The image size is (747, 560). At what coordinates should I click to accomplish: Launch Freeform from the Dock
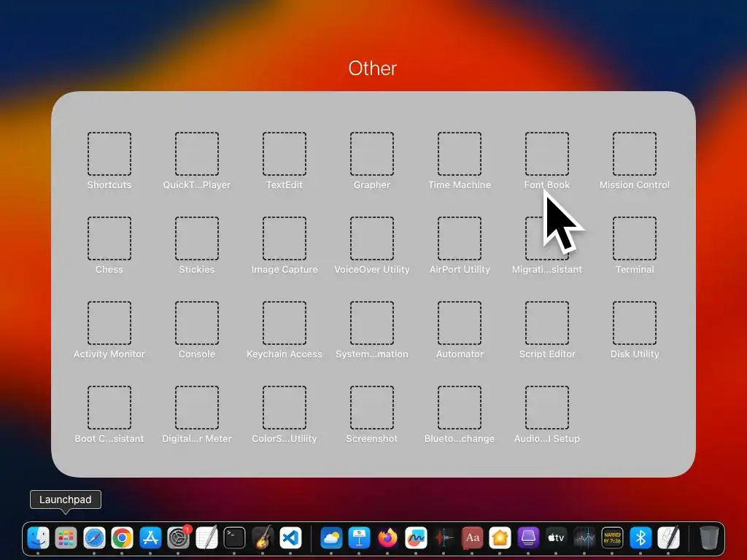[x=416, y=538]
